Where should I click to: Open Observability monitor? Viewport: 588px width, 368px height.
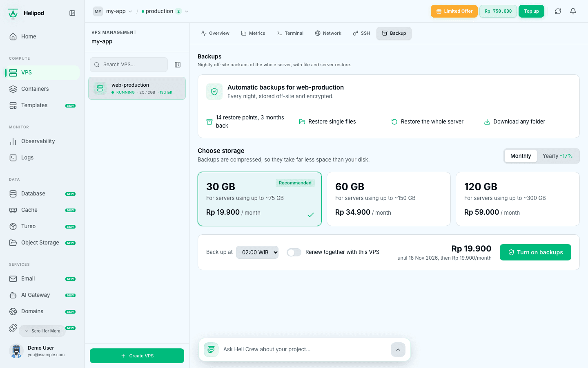coord(42,141)
